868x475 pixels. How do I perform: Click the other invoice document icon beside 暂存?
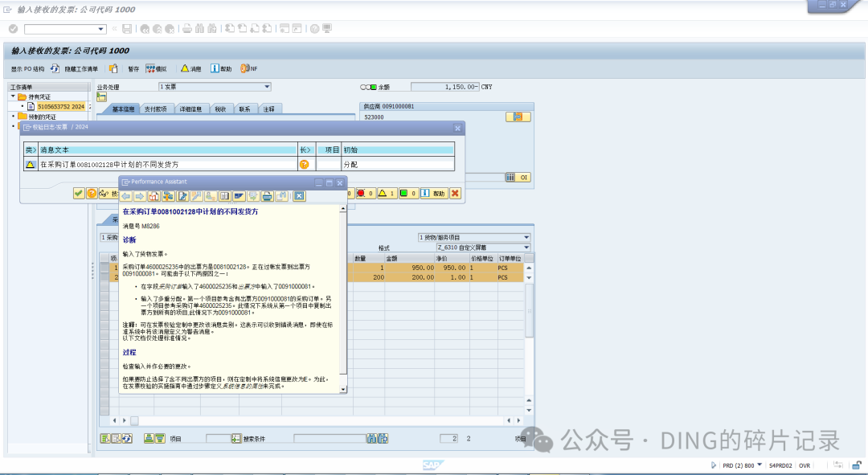pos(113,68)
